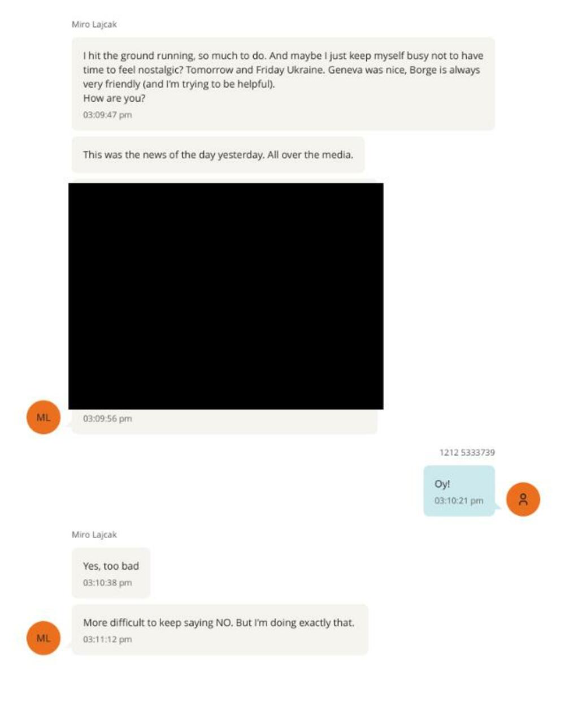Click the 03:09:47 pm timestamp
Viewport: 565px width, 728px height.
point(107,115)
